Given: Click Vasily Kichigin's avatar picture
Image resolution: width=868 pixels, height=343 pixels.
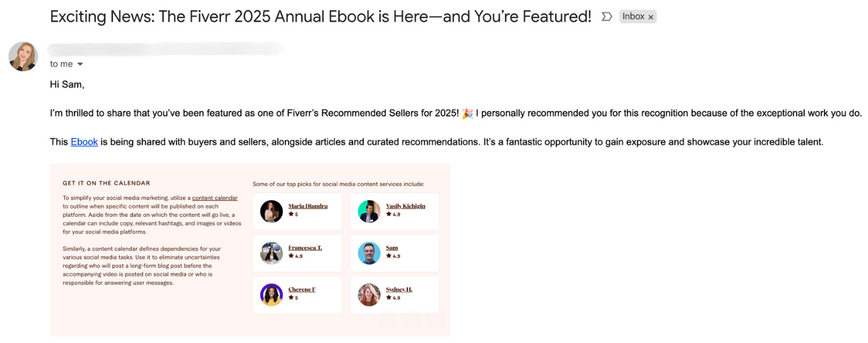Looking at the screenshot, I should (369, 212).
